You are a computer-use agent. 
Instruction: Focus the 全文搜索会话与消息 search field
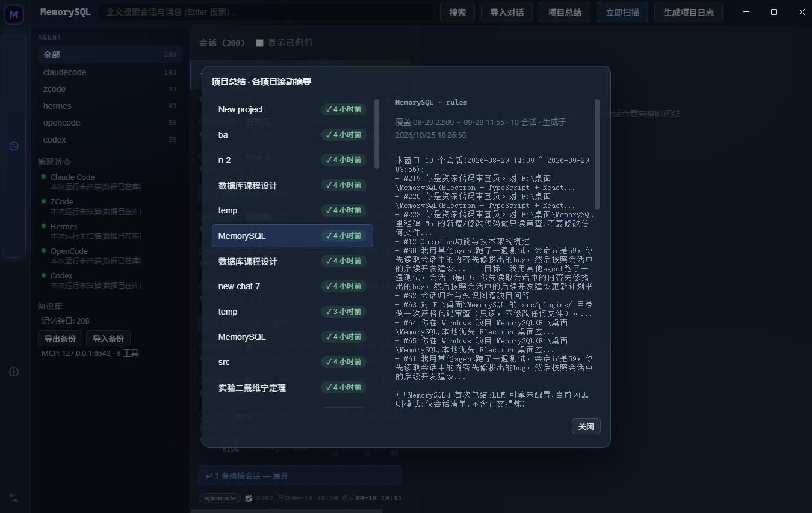[x=265, y=12]
